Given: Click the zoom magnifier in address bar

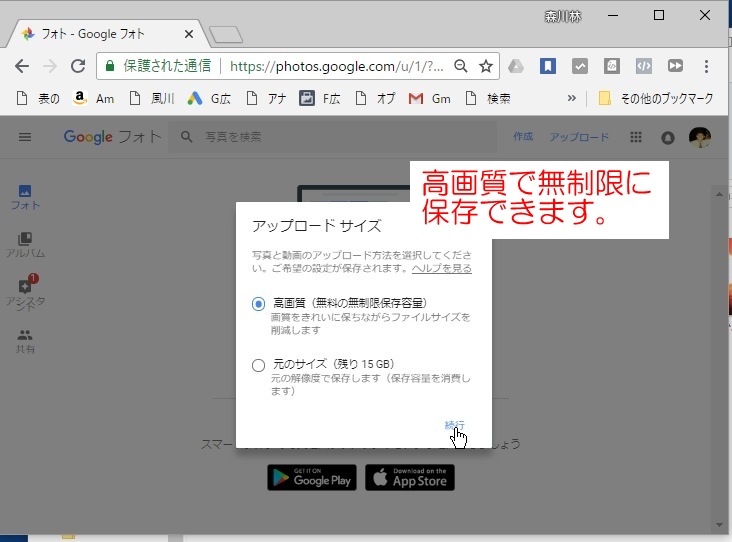Looking at the screenshot, I should click(461, 66).
